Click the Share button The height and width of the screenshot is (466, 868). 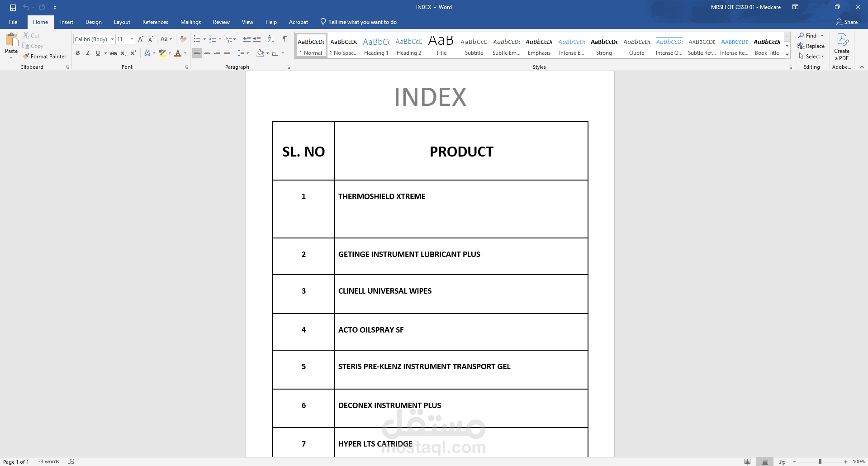pos(847,22)
